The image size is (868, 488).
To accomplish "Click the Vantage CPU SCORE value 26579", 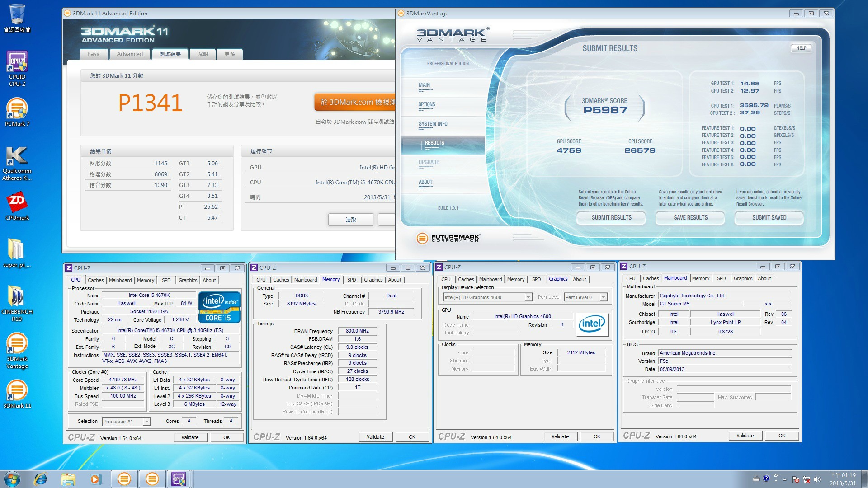I will click(x=640, y=150).
